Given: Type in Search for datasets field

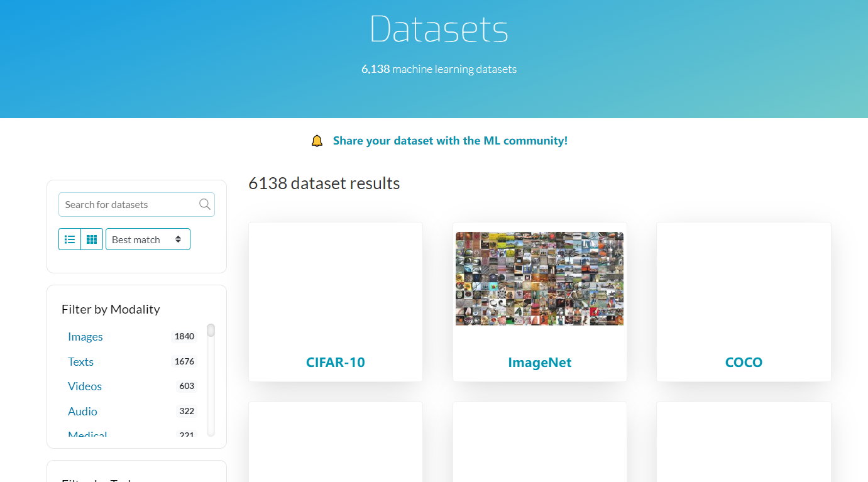Looking at the screenshot, I should 129,204.
